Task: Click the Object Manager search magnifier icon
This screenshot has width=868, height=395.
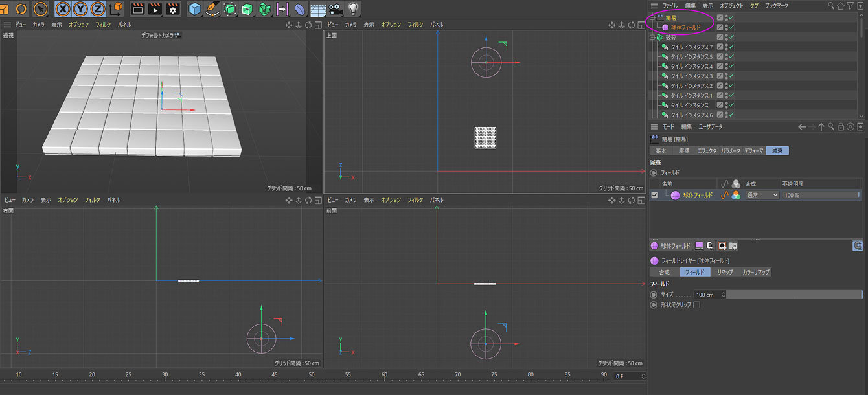Action: click(x=831, y=6)
